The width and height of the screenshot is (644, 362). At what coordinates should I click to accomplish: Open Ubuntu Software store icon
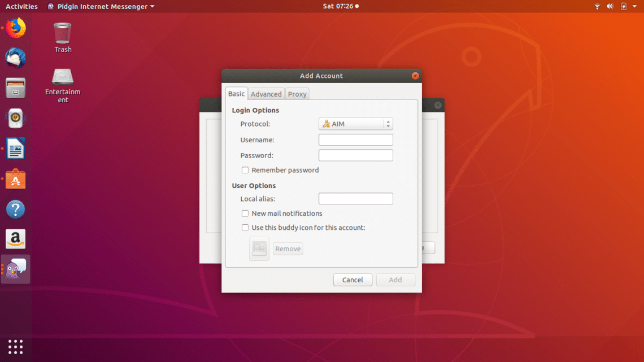pos(16,180)
